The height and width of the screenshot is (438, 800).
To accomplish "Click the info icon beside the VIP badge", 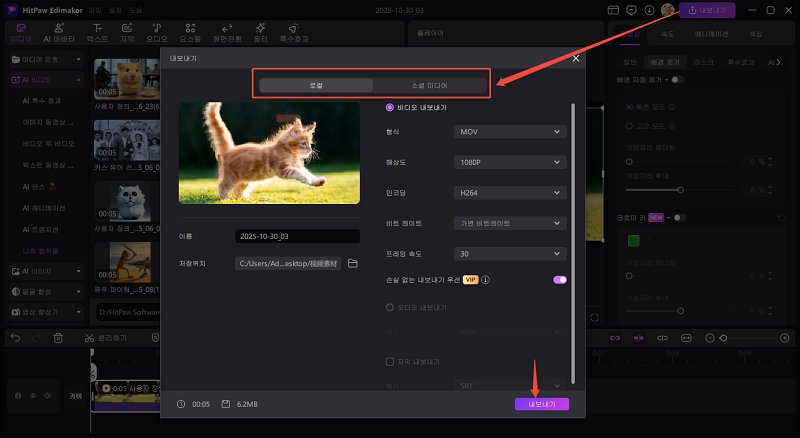I will click(x=486, y=280).
